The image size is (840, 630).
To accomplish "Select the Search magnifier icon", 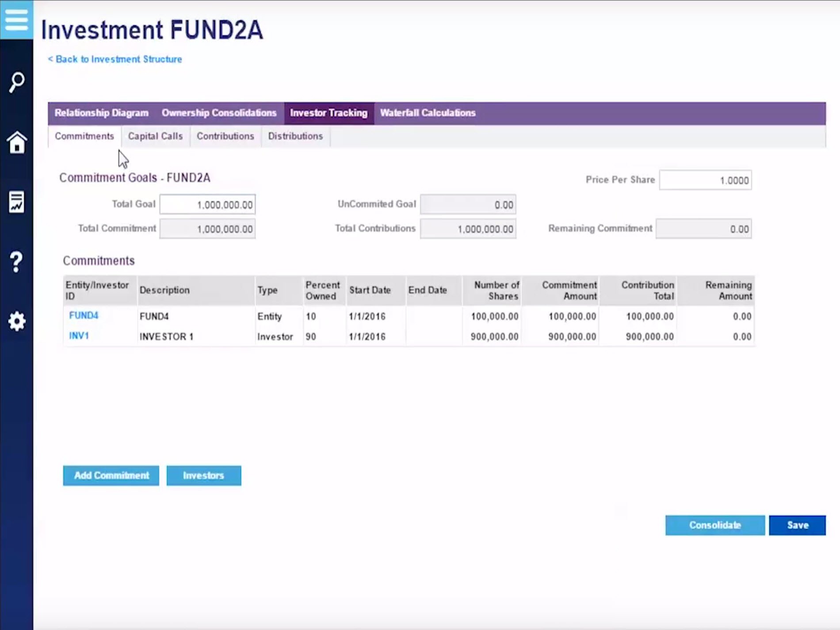I will point(17,81).
